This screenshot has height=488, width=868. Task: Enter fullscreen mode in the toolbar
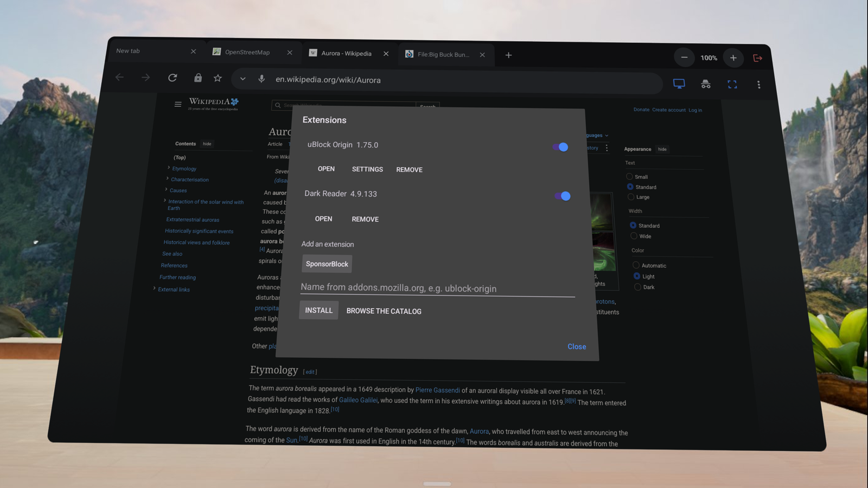[x=732, y=84]
